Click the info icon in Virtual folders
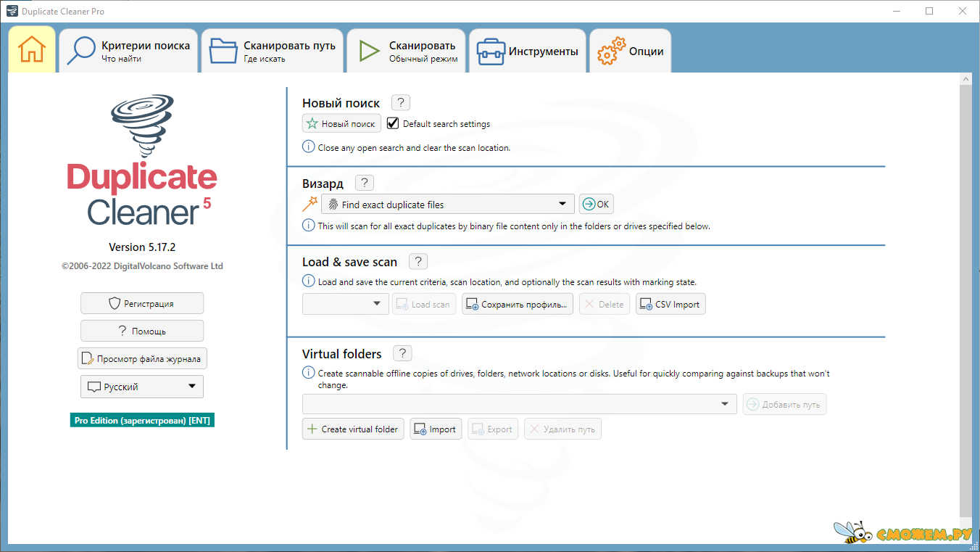Screen dimensions: 980x552 (x=308, y=373)
